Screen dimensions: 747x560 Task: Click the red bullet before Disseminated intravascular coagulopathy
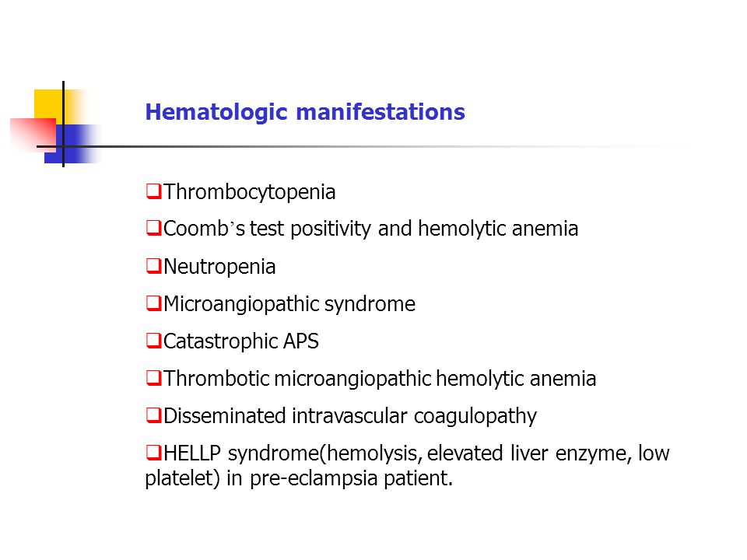point(153,415)
